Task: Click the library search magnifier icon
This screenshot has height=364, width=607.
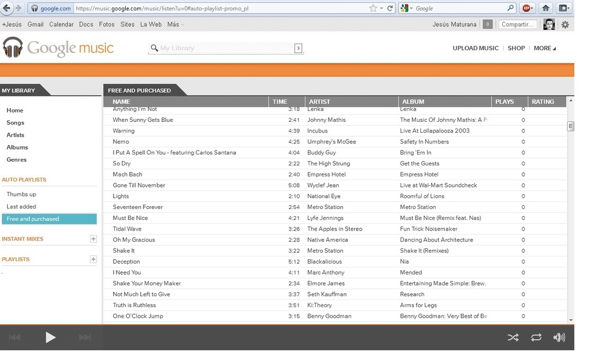Action: tap(154, 48)
